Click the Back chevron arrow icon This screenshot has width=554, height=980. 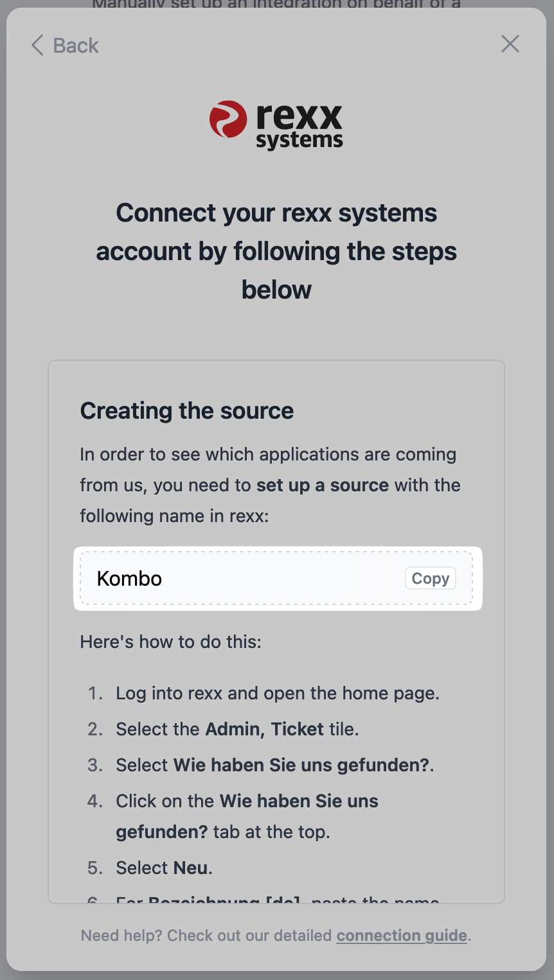click(x=37, y=46)
